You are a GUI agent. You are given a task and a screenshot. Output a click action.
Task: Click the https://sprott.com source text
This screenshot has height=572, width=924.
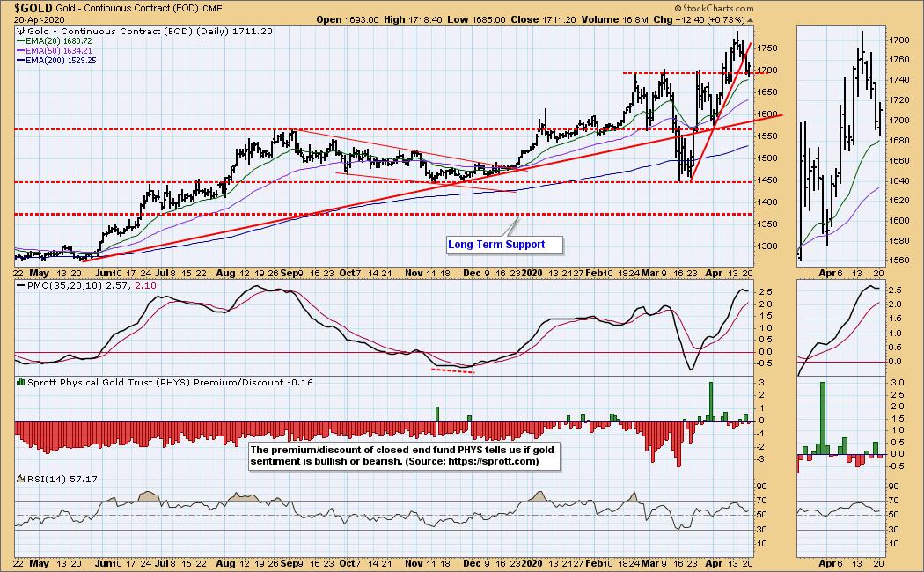coord(492,461)
